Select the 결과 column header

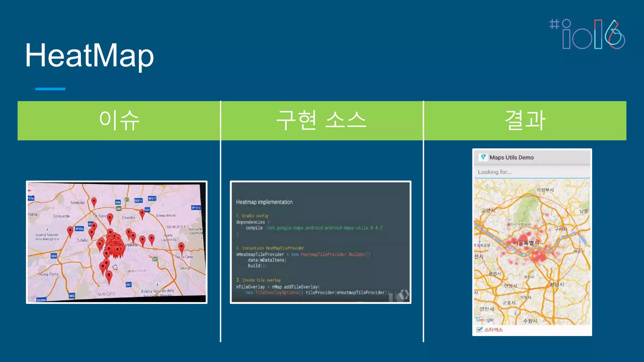[x=525, y=121]
